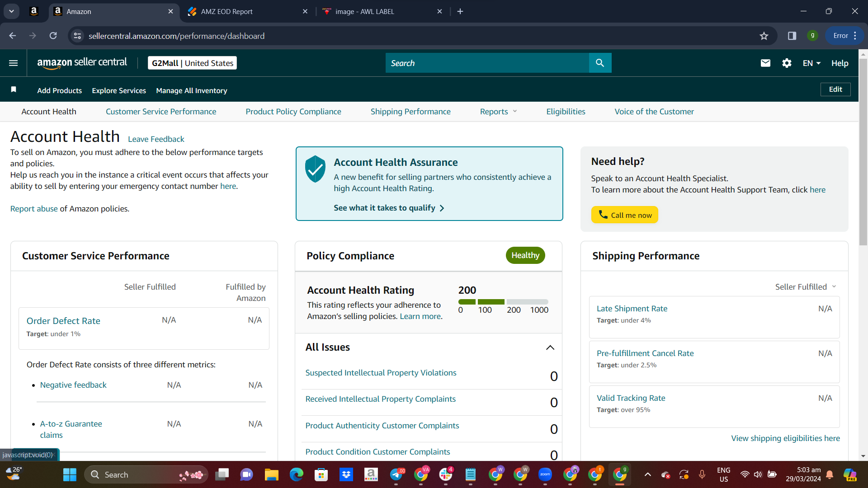The width and height of the screenshot is (868, 488).
Task: Open the EN language dropdown
Action: [811, 63]
